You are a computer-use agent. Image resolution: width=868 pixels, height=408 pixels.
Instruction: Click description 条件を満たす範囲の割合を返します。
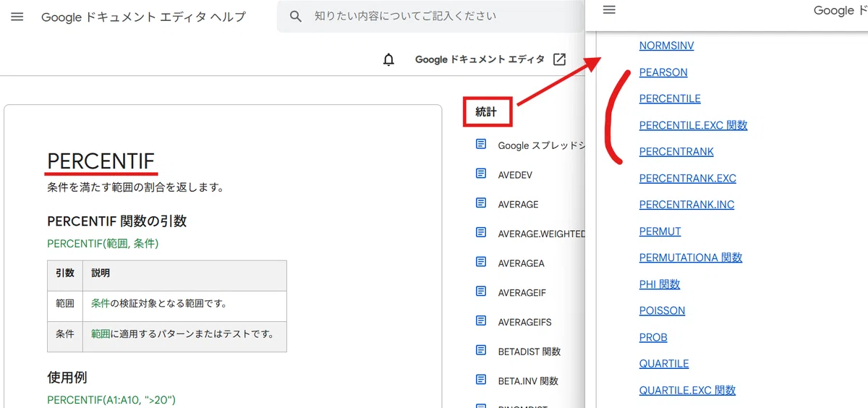pyautogui.click(x=135, y=188)
